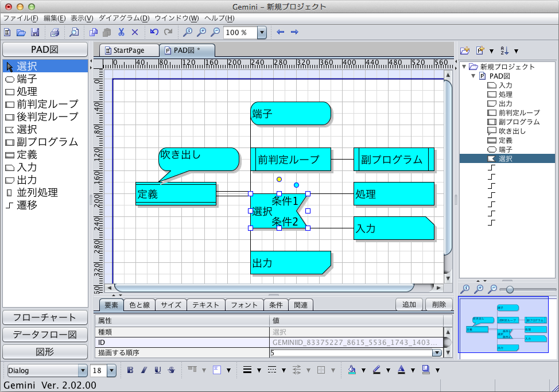Add new folder in project tree

point(465,51)
